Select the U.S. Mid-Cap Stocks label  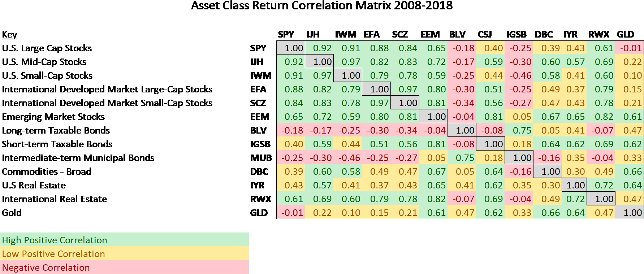click(44, 62)
